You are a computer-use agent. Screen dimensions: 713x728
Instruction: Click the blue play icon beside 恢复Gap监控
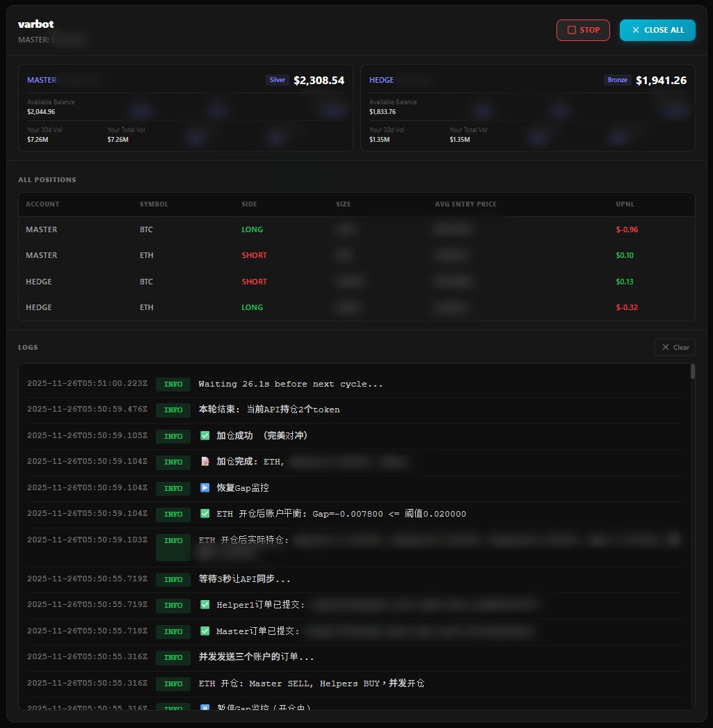(205, 487)
